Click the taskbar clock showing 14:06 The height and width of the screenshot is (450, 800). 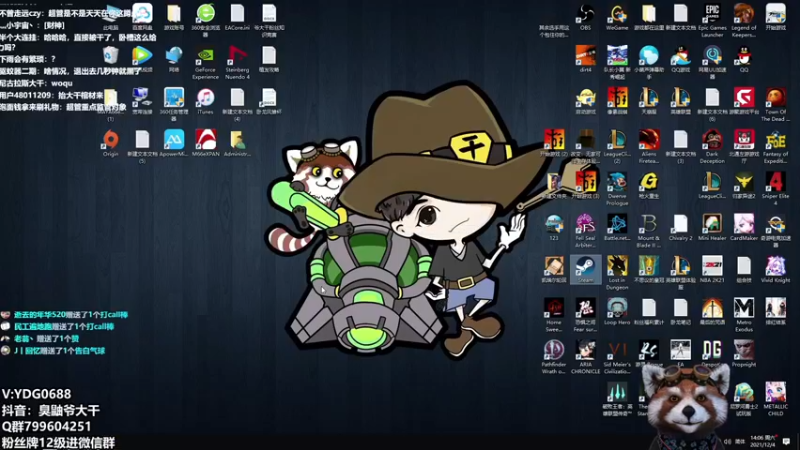763,441
